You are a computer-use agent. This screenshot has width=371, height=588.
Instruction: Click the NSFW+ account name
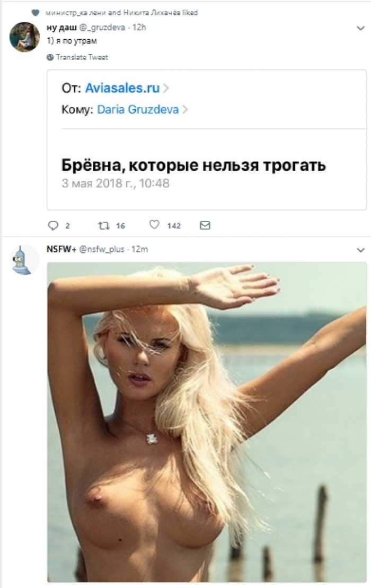pos(61,249)
